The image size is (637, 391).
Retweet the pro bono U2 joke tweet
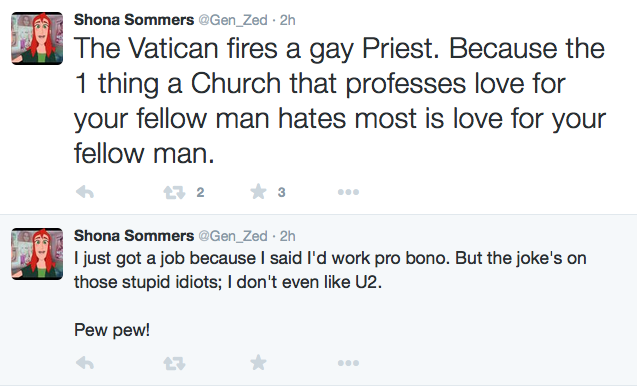pos(174,363)
